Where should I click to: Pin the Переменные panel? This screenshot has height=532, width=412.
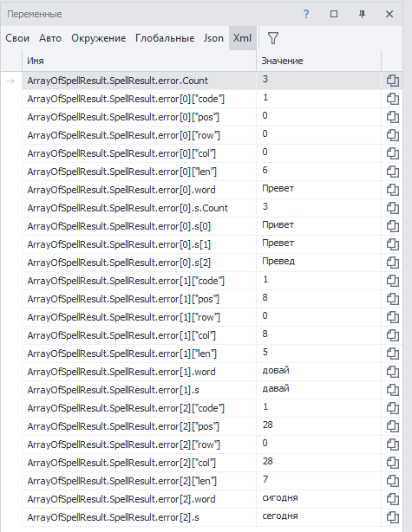[362, 14]
